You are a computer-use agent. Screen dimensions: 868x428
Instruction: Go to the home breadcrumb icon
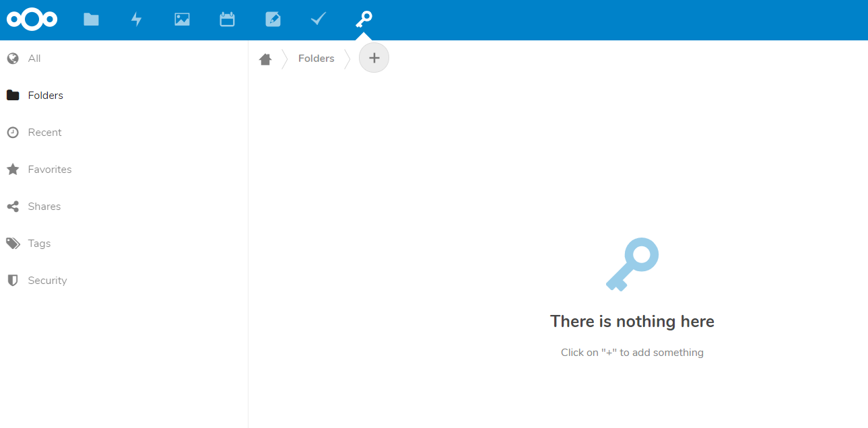point(265,59)
